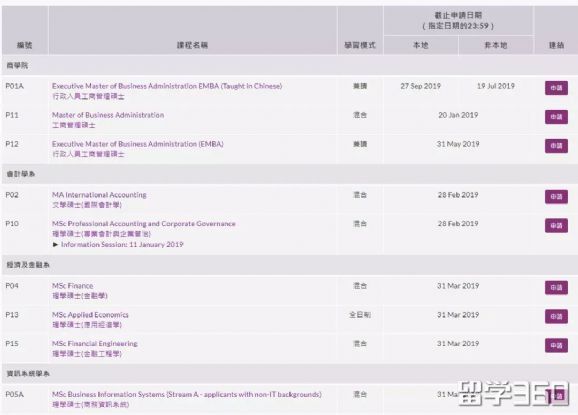Click the 商學院 section heading

(17, 65)
